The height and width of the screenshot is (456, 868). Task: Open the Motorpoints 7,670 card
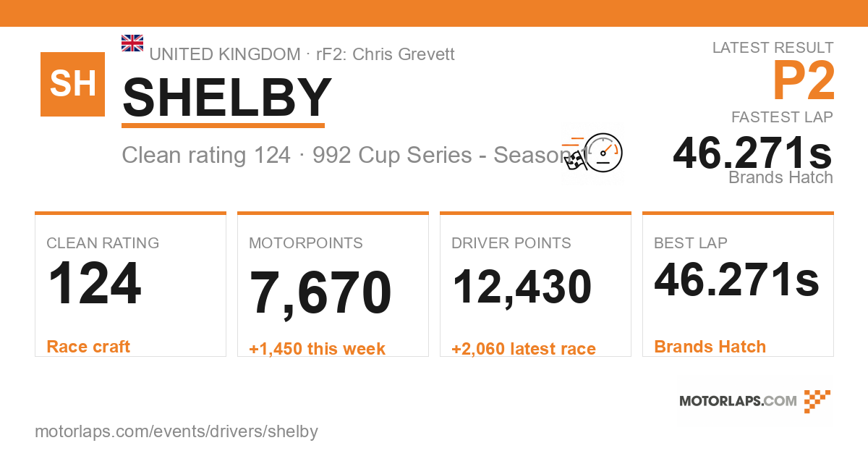tap(333, 284)
